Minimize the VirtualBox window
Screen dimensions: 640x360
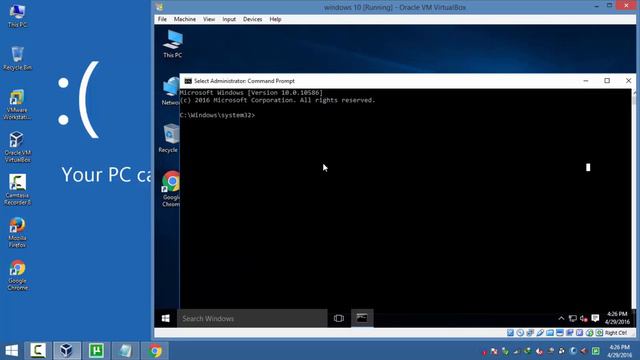tap(596, 6)
